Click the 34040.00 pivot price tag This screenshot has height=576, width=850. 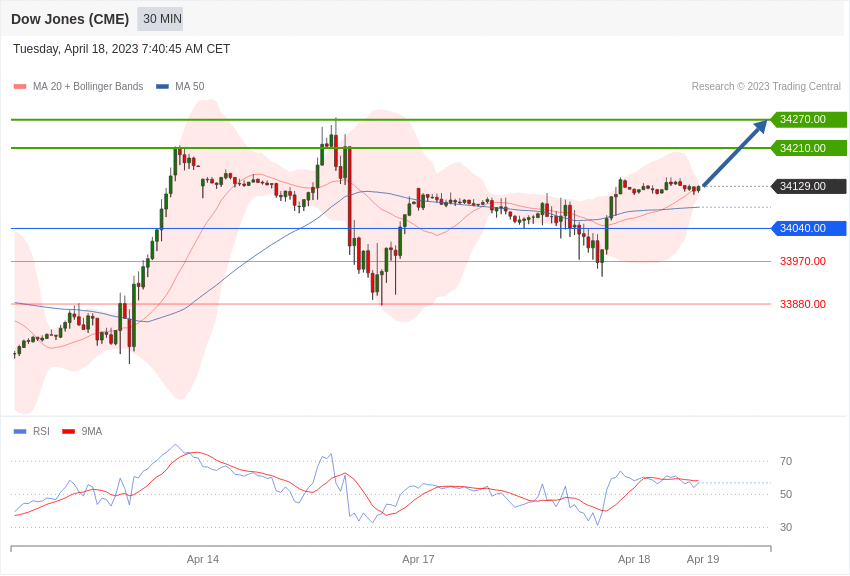[808, 228]
